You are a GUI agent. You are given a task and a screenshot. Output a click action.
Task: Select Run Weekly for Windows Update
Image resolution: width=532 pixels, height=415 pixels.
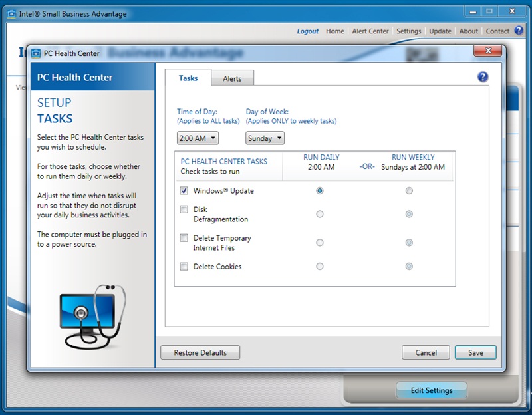point(409,190)
